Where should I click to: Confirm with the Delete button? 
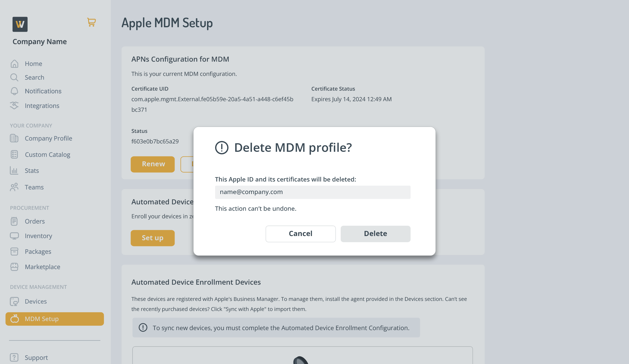coord(375,234)
